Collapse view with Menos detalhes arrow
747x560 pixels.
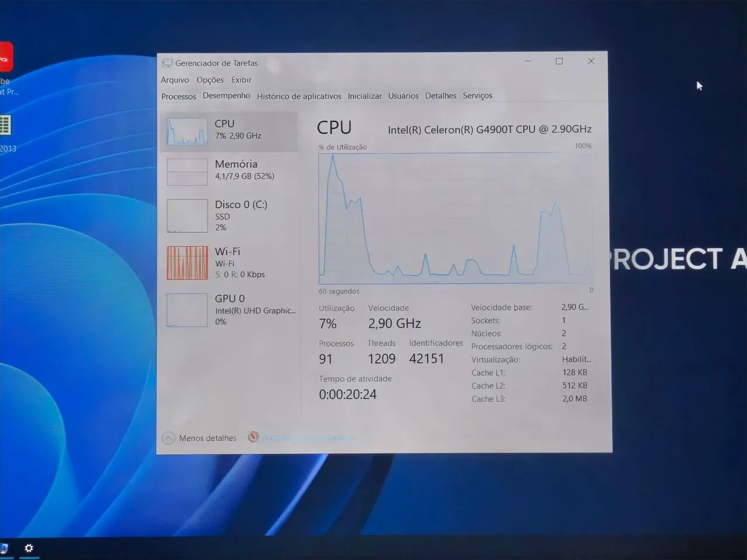[169, 438]
